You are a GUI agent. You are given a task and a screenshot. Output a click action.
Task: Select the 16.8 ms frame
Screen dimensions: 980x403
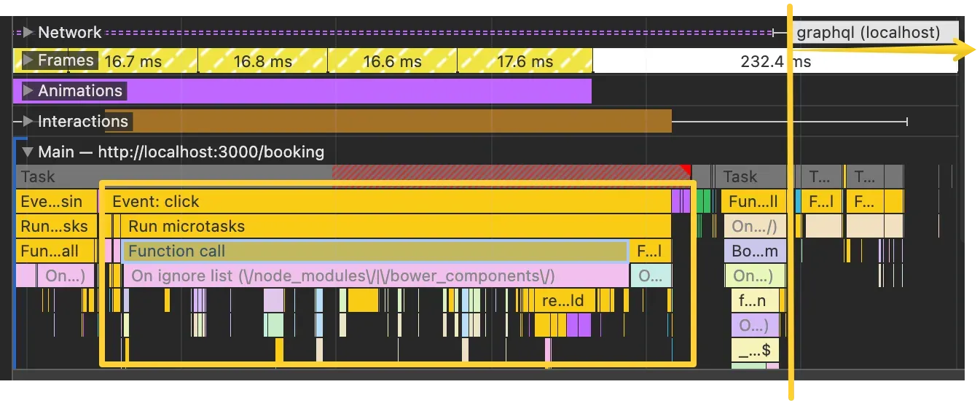262,62
